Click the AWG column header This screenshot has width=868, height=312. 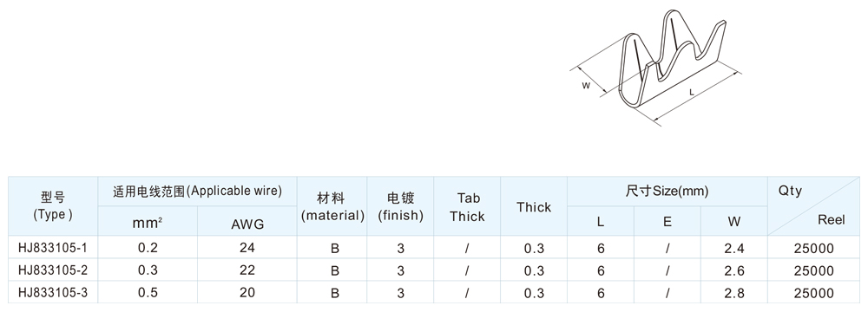[247, 222]
